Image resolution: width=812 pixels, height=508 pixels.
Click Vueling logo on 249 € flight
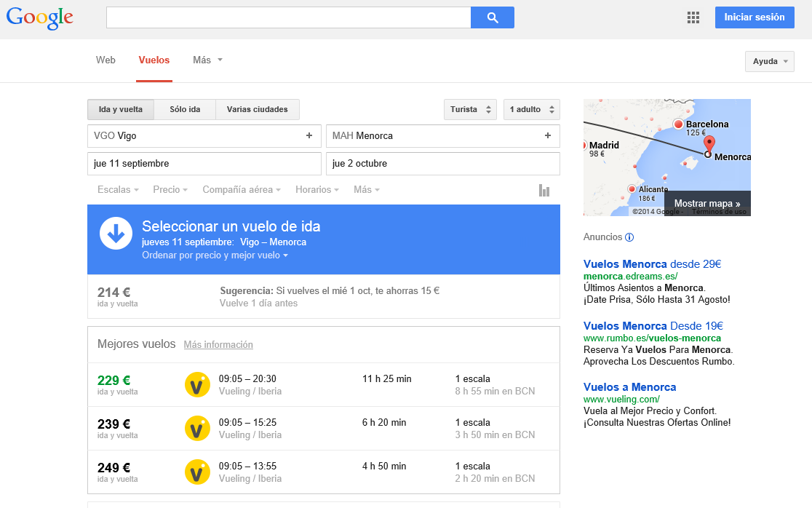197,472
